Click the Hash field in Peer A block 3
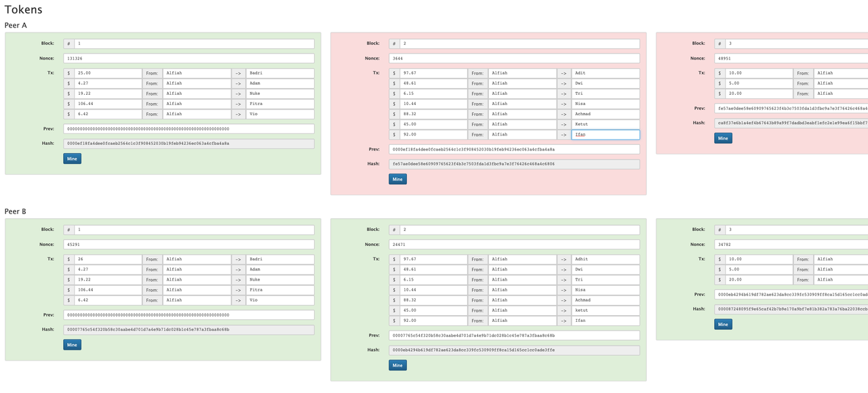The image size is (868, 393). [x=791, y=123]
